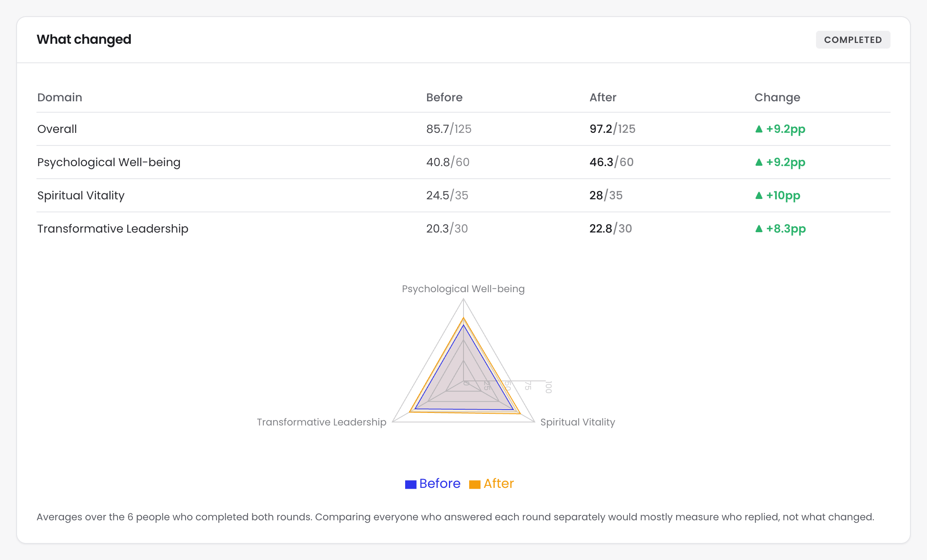Click the orange After legend swatch
This screenshot has height=560, width=927.
[474, 484]
